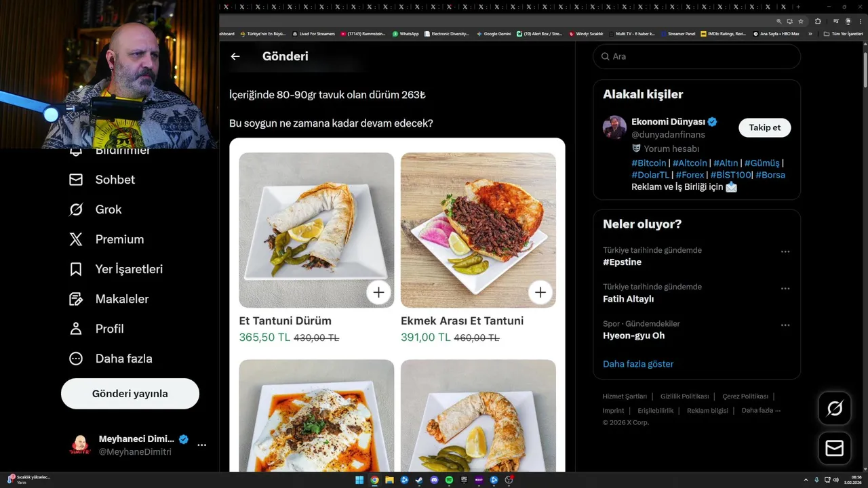868x488 pixels.
Task: Open the floating Grok button
Action: pyautogui.click(x=835, y=408)
